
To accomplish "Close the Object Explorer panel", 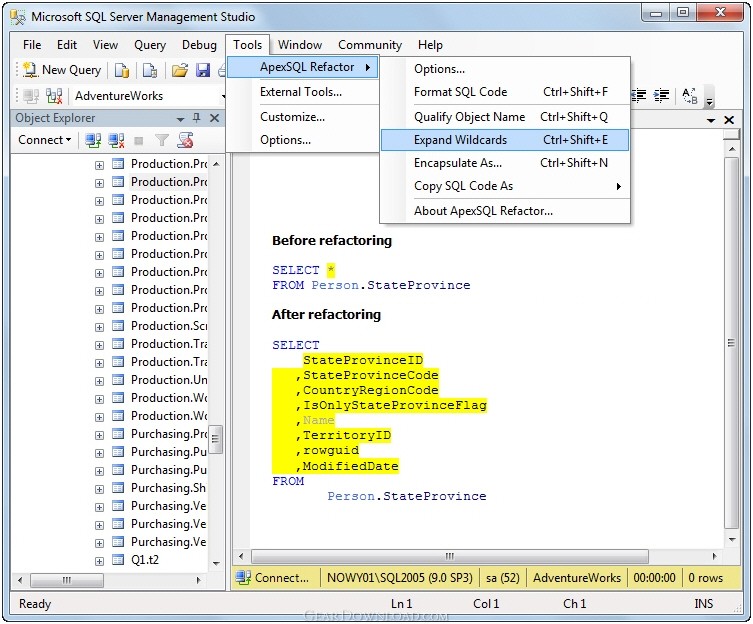I will tap(215, 118).
